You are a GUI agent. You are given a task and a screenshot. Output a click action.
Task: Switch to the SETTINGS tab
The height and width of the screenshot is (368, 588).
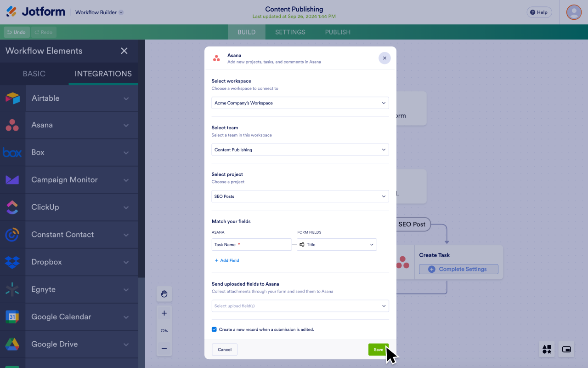tap(290, 32)
